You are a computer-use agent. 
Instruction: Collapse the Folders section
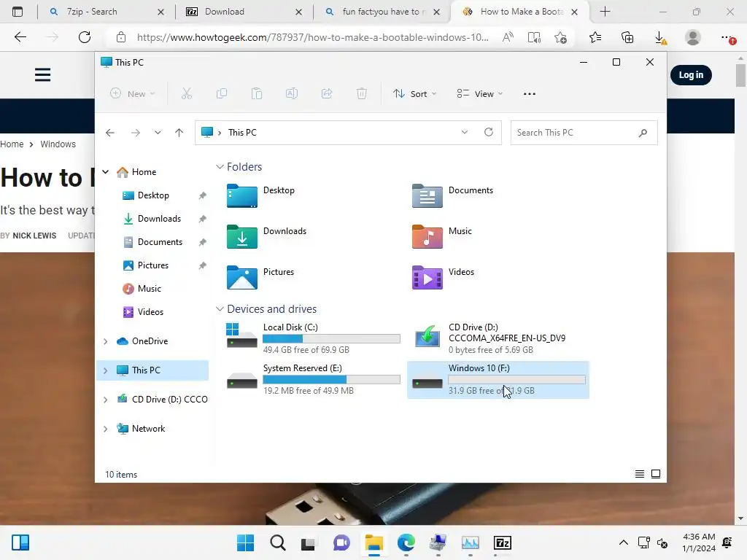point(220,167)
